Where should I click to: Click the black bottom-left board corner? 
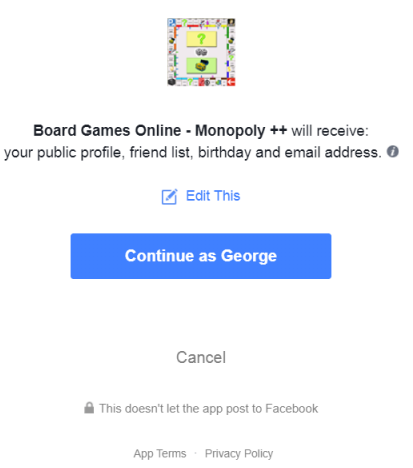(x=171, y=81)
